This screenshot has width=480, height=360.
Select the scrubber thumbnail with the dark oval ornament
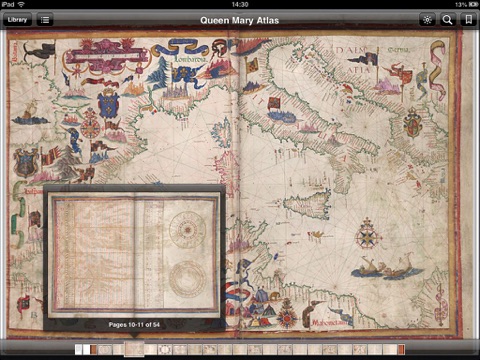tap(165, 349)
